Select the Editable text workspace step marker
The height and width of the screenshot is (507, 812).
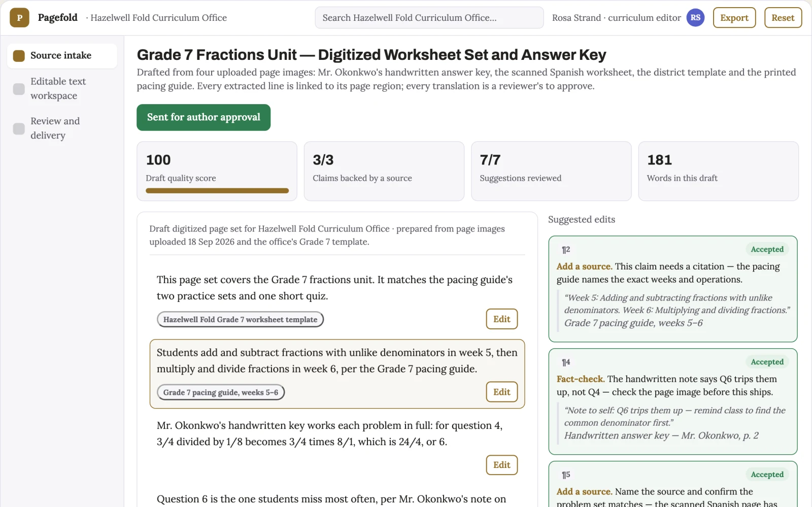pos(19,89)
